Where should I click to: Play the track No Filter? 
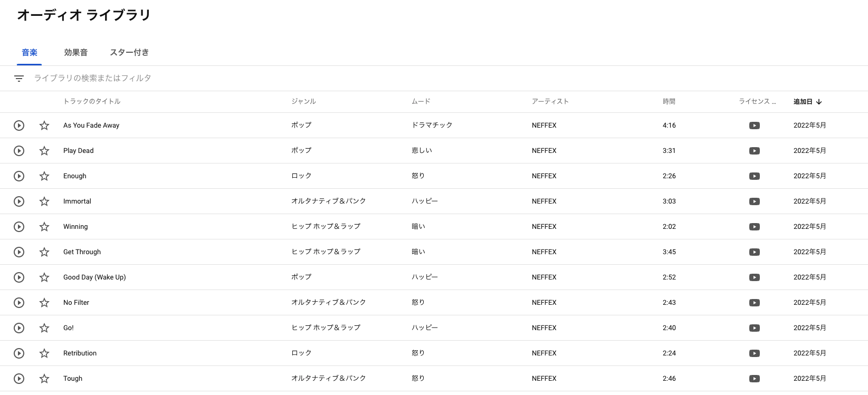point(19,303)
